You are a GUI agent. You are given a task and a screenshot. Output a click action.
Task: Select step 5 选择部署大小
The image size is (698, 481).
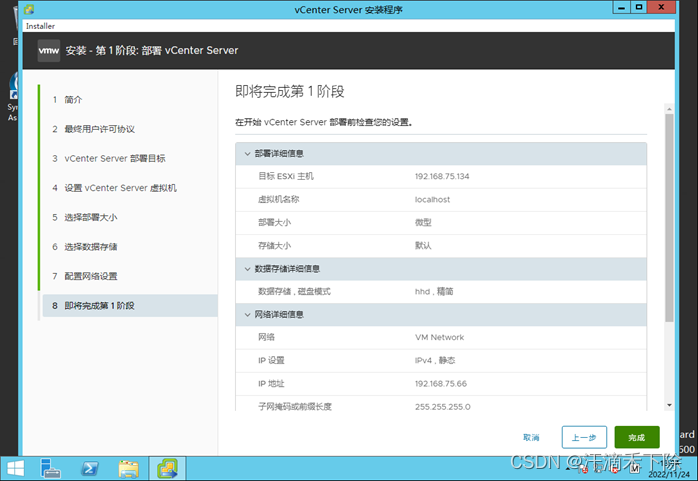click(x=90, y=217)
